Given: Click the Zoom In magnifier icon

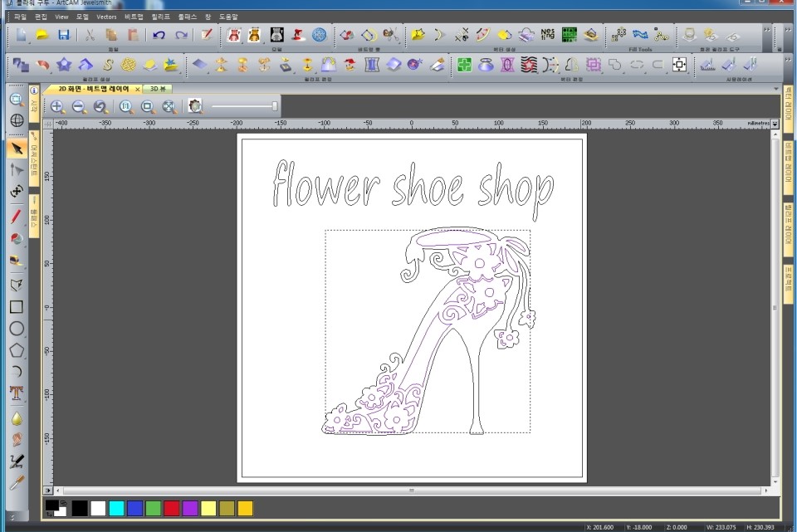Looking at the screenshot, I should (x=57, y=106).
